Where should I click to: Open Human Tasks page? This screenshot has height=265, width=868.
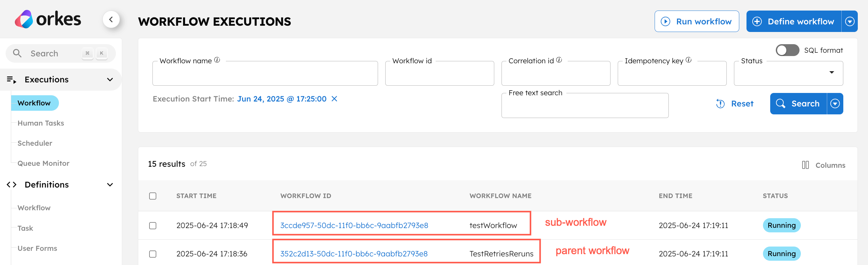(x=41, y=123)
